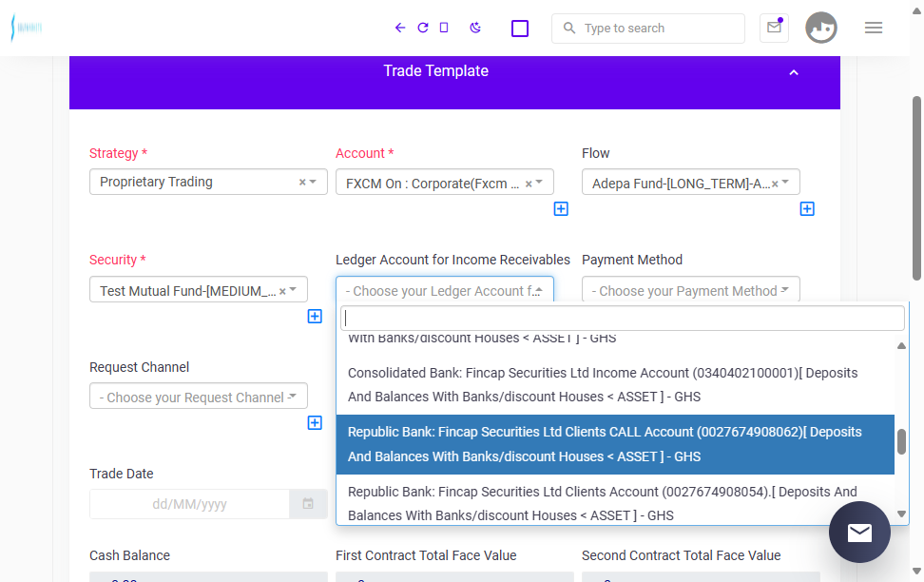Click the page vertical scrollbar thumb

tap(917, 188)
